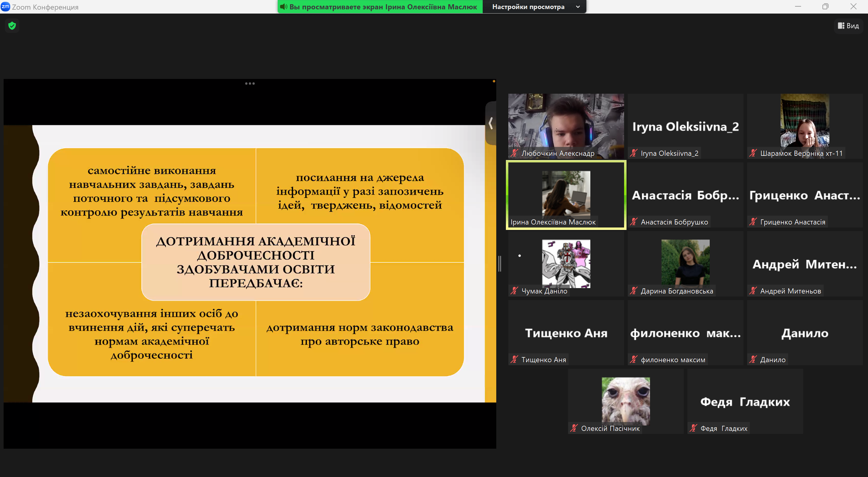Click muted mic icon of Олексій Пасічник
The height and width of the screenshot is (477, 868).
click(574, 428)
